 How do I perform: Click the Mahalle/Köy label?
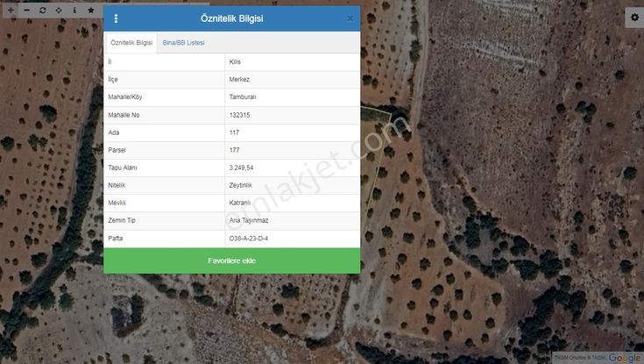pyautogui.click(x=124, y=97)
